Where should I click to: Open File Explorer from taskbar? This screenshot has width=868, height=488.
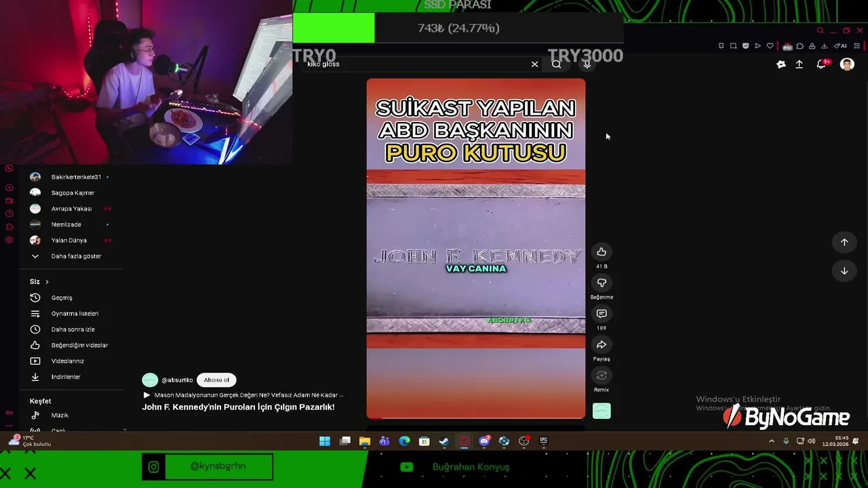click(364, 441)
